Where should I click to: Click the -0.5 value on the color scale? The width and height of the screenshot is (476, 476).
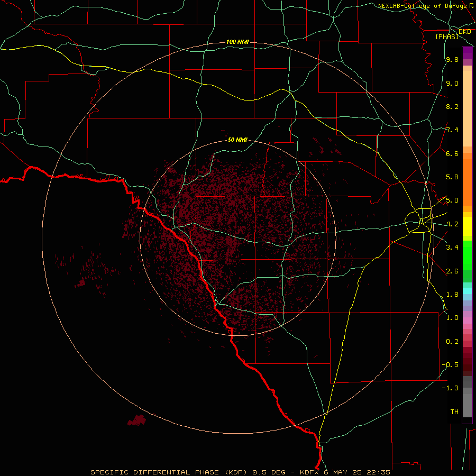450,365
